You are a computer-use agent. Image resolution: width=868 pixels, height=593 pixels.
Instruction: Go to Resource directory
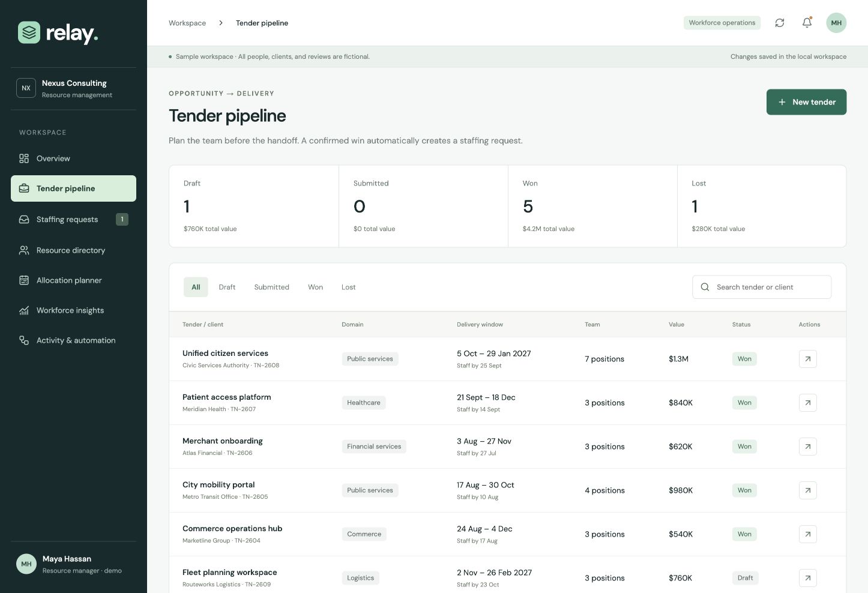73,250
